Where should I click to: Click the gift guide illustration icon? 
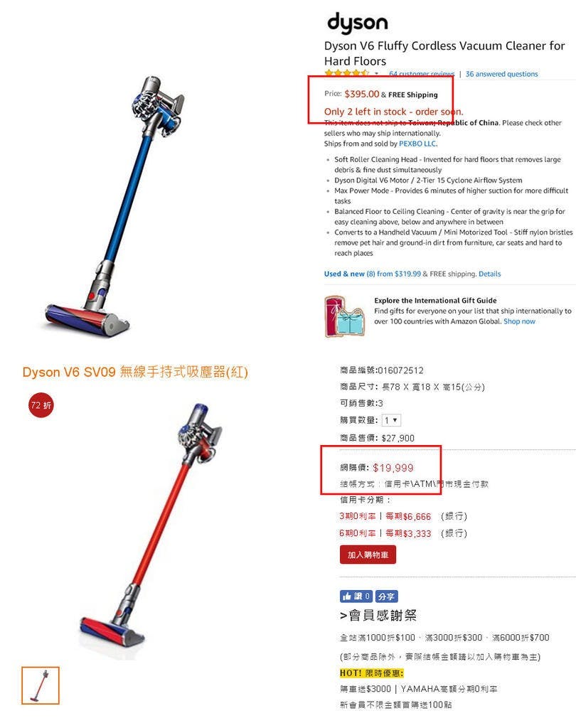click(345, 316)
